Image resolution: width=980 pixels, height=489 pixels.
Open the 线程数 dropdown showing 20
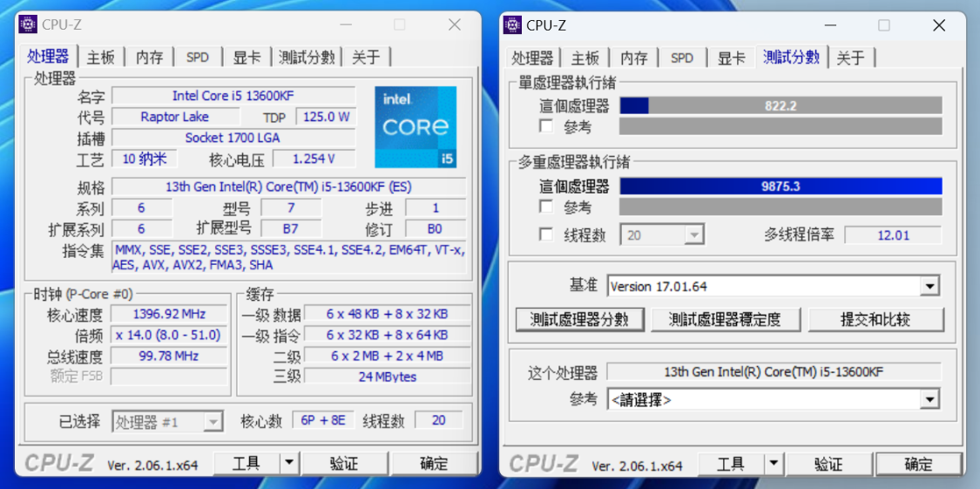click(x=663, y=235)
